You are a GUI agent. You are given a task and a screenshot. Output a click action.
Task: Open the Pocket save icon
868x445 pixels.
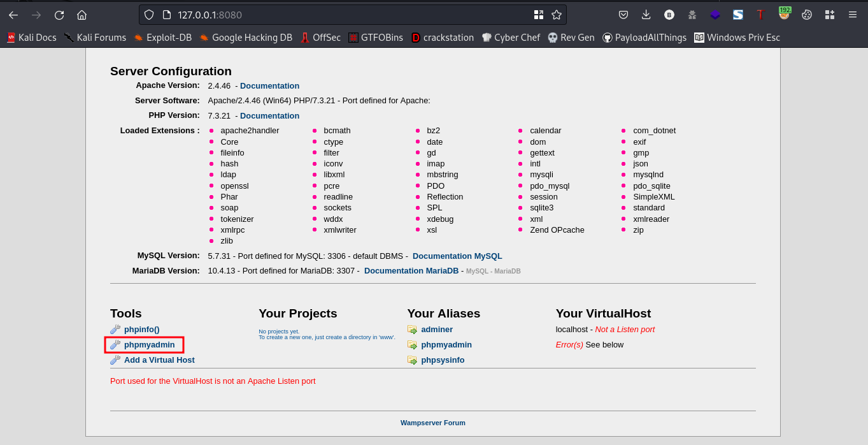point(623,15)
